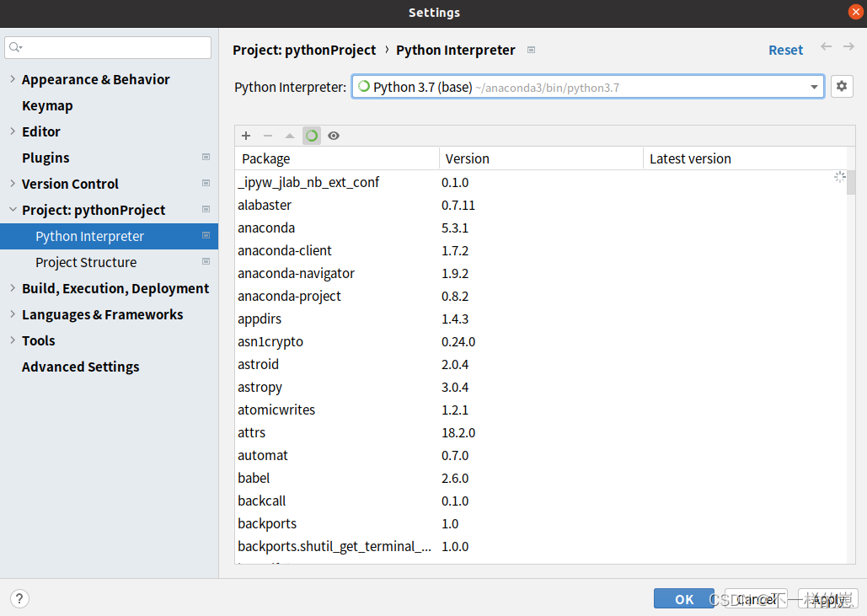Open the interpreter gear settings menu
The width and height of the screenshot is (867, 616).
coord(842,86)
